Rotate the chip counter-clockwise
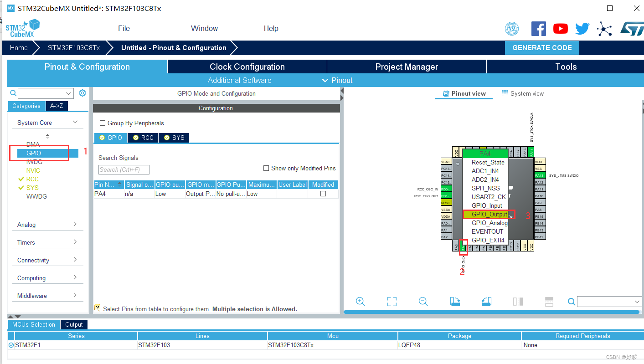The width and height of the screenshot is (644, 364). click(x=486, y=302)
